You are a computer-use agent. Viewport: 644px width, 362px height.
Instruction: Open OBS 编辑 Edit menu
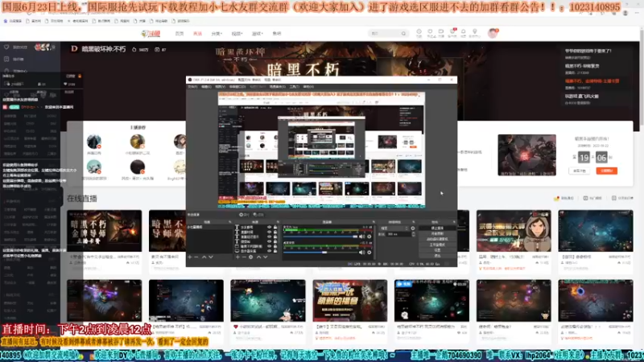coord(206,87)
